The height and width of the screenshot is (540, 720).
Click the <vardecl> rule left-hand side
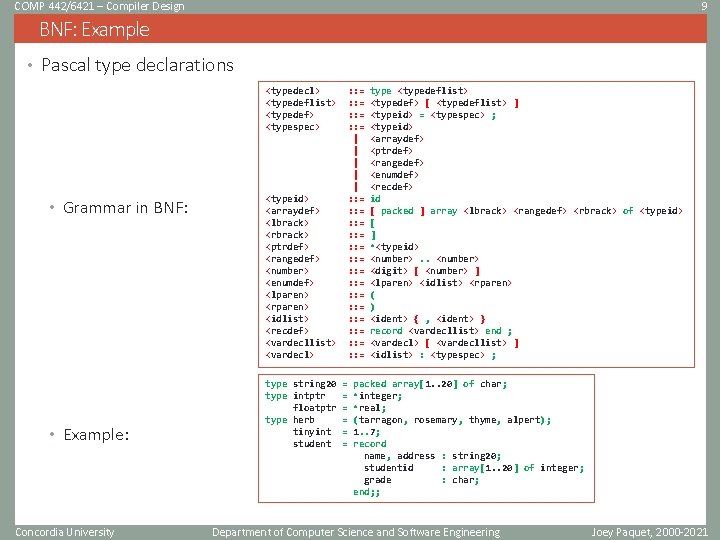click(x=290, y=355)
